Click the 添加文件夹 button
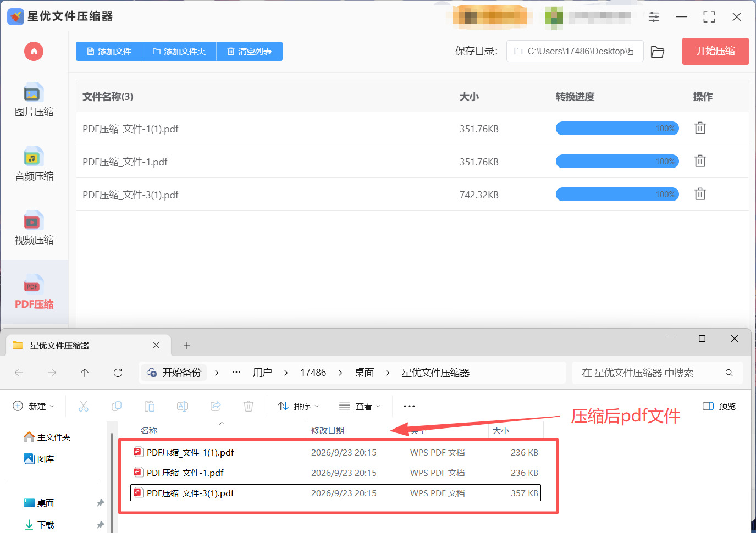Screen dimensions: 756x533 coord(179,51)
